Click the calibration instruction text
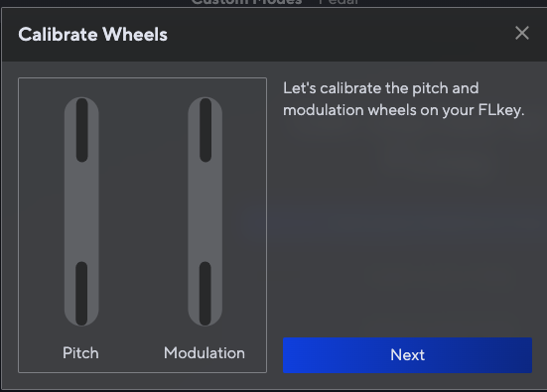Image resolution: width=547 pixels, height=392 pixels. click(404, 99)
